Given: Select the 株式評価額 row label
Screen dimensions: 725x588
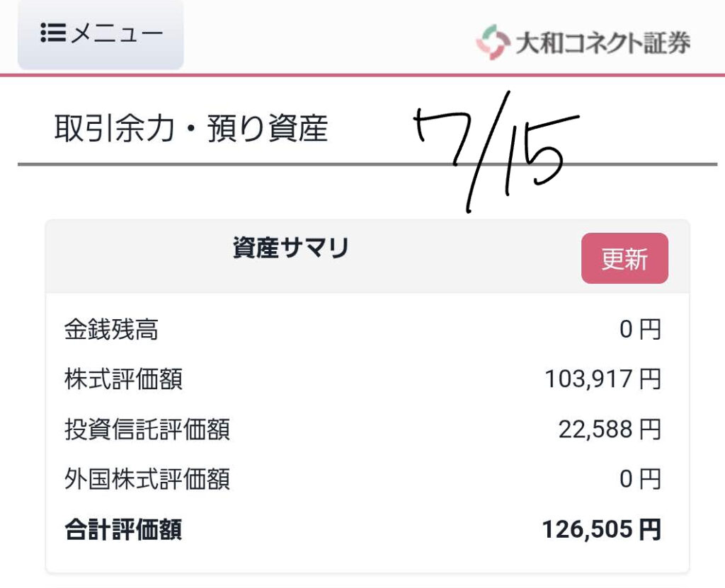Looking at the screenshot, I should (123, 379).
